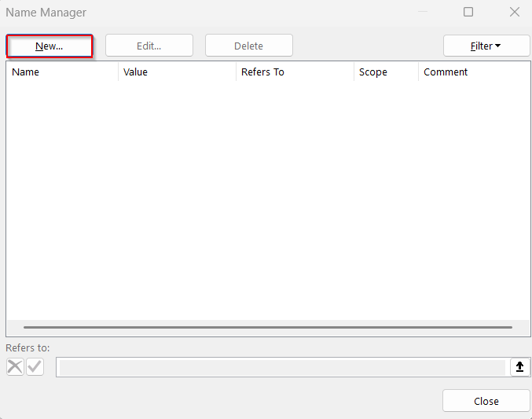The image size is (532, 419).
Task: Close the dialog using the title bar X
Action: [x=515, y=12]
